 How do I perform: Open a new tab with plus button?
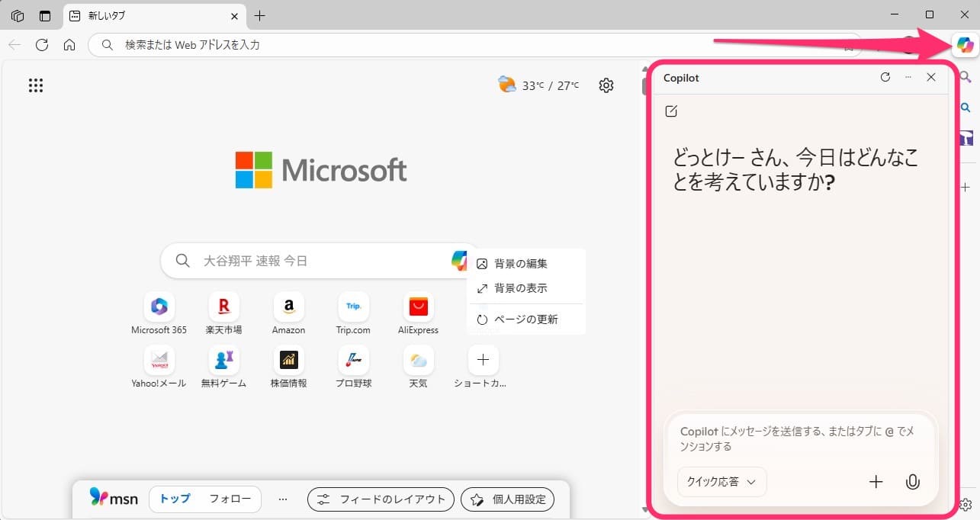pyautogui.click(x=260, y=15)
